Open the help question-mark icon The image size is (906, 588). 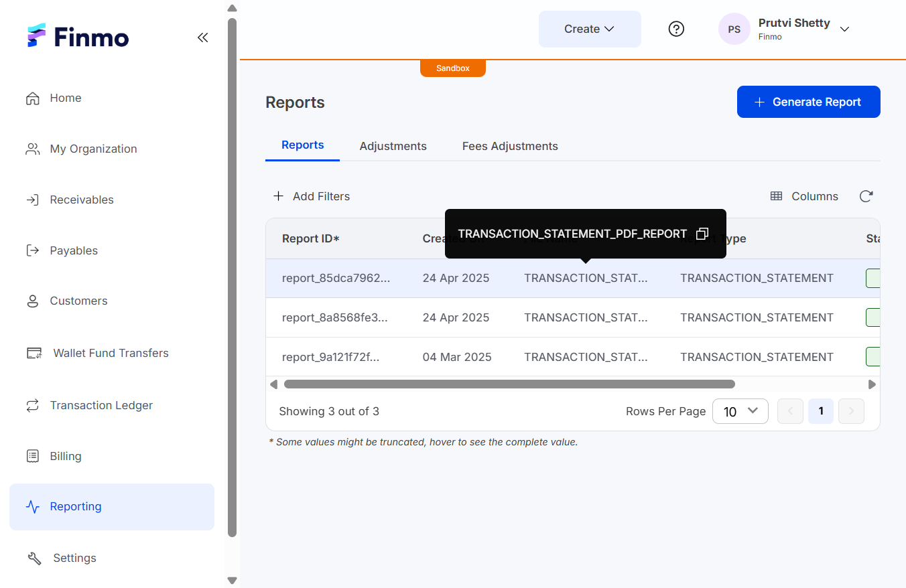pyautogui.click(x=677, y=29)
